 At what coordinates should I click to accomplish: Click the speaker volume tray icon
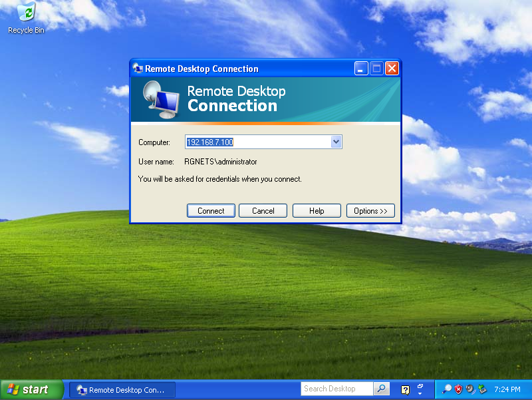[x=470, y=389]
